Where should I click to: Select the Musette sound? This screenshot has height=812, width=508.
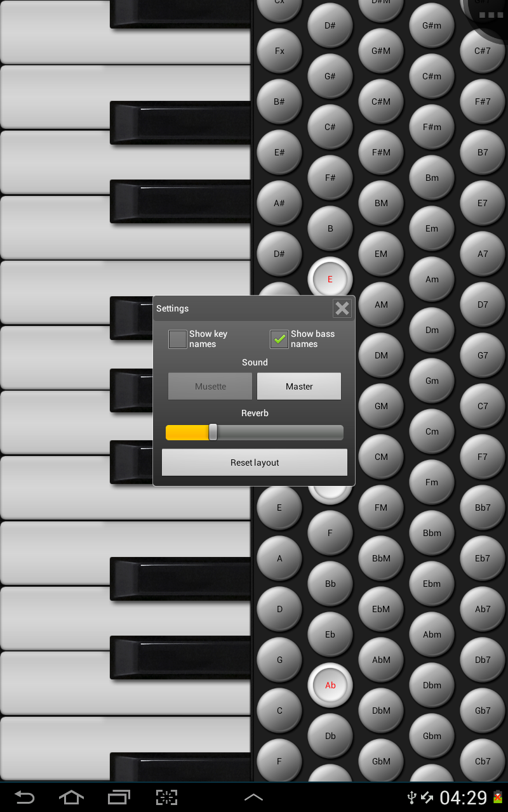210,386
